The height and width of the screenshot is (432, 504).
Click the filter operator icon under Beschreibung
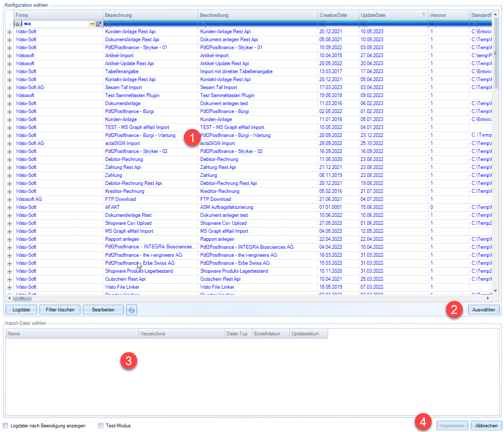(x=202, y=24)
